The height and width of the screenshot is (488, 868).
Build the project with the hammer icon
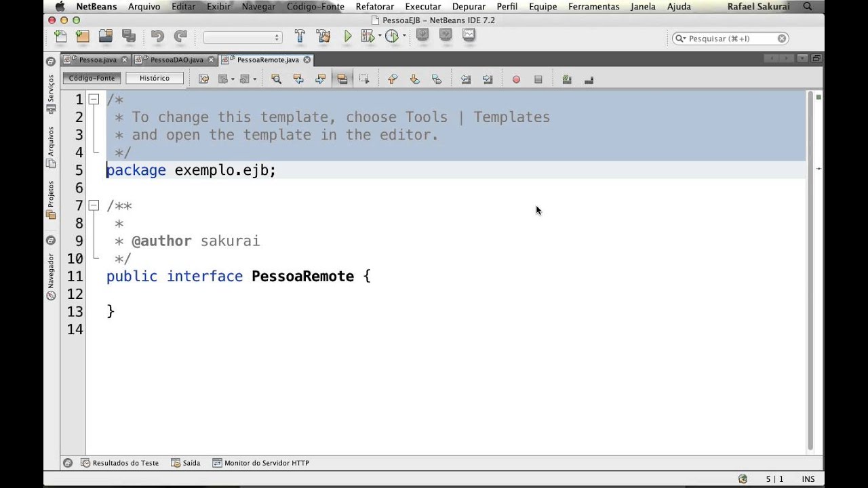pos(299,37)
